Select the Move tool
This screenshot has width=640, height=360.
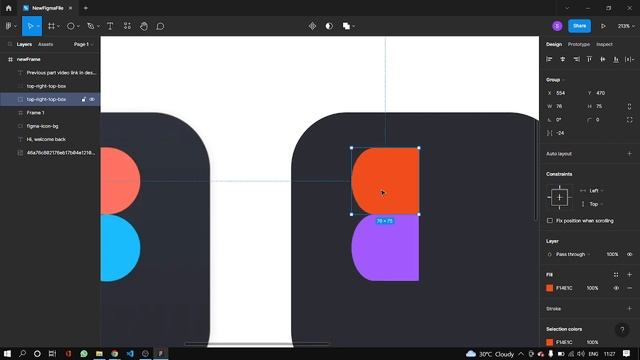coord(30,26)
